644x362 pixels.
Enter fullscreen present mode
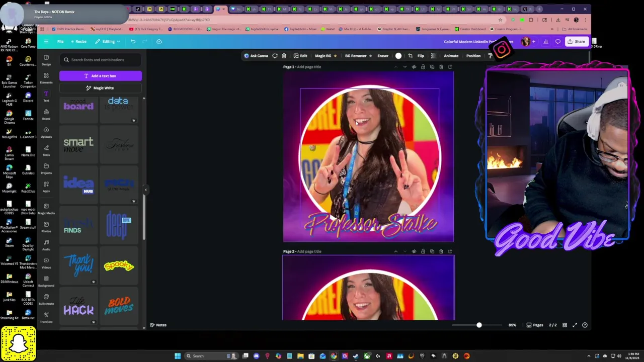(x=575, y=325)
